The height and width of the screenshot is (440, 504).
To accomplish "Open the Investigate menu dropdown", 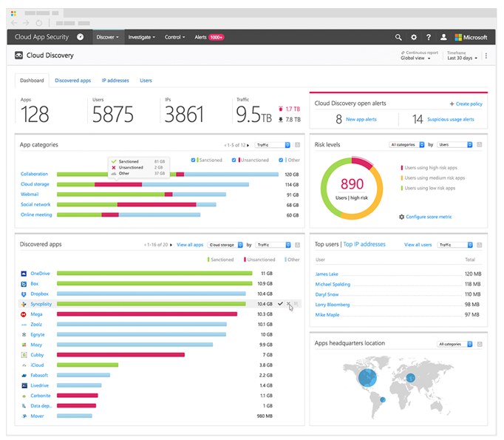I will click(x=141, y=37).
